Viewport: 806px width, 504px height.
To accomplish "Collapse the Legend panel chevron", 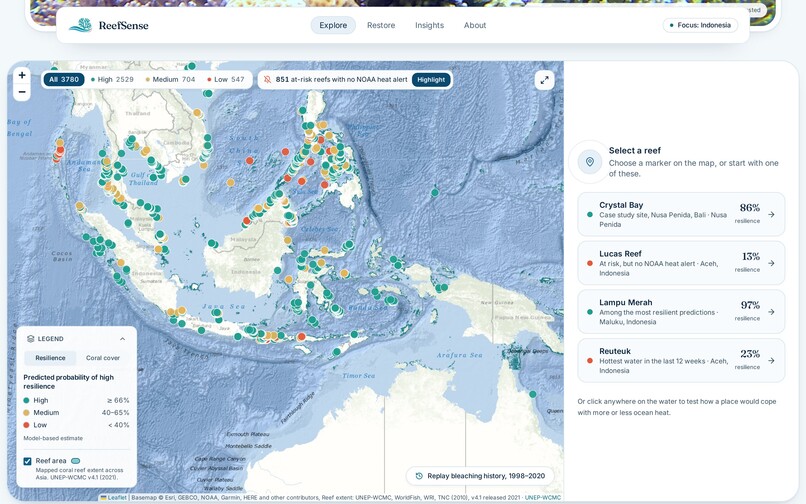I will (x=122, y=338).
